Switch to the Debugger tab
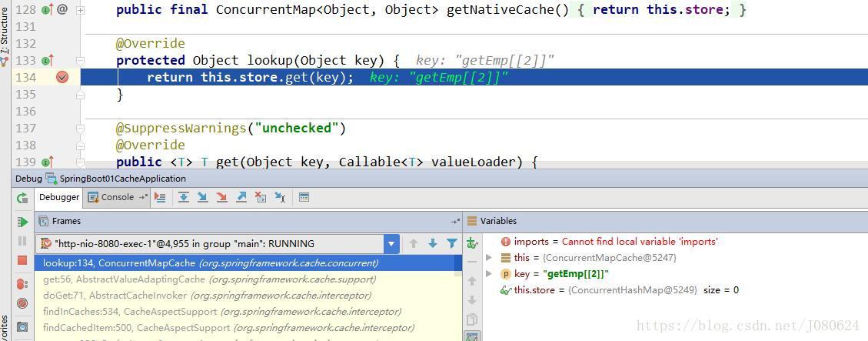 pos(59,197)
